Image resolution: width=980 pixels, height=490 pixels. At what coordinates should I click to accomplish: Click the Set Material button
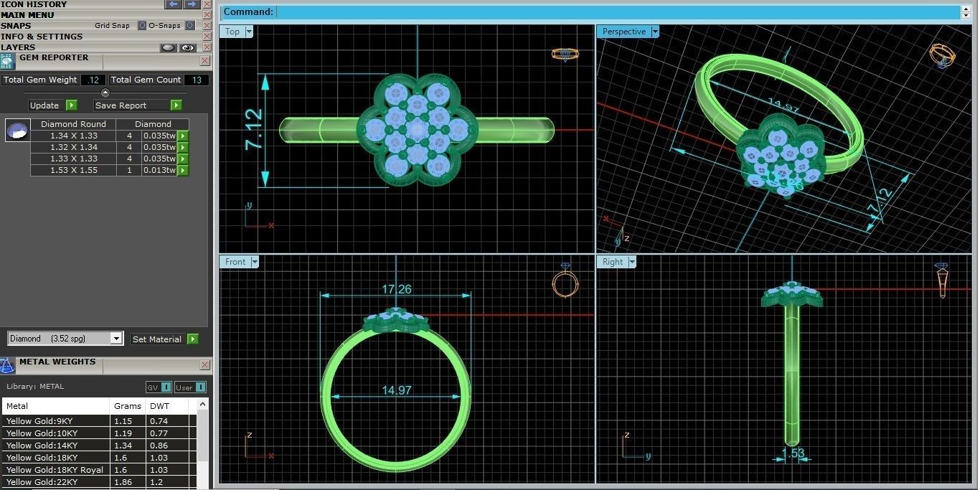pos(158,339)
